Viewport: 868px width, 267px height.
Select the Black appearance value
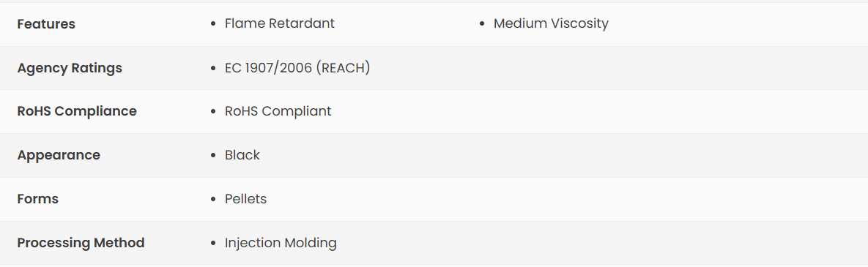[242, 155]
